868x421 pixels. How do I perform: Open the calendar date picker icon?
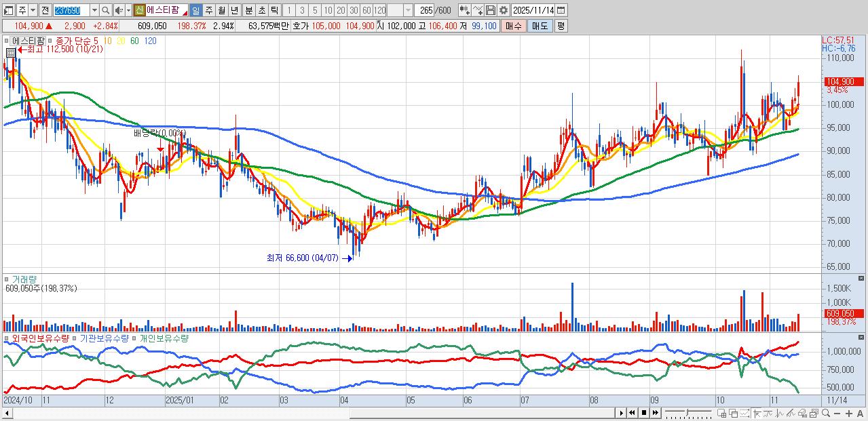pyautogui.click(x=561, y=10)
